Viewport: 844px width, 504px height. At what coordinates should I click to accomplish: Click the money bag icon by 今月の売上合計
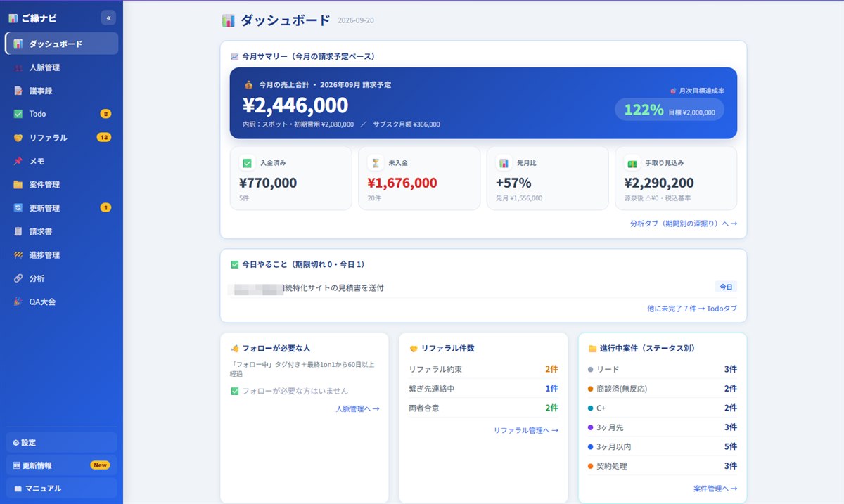tap(248, 85)
